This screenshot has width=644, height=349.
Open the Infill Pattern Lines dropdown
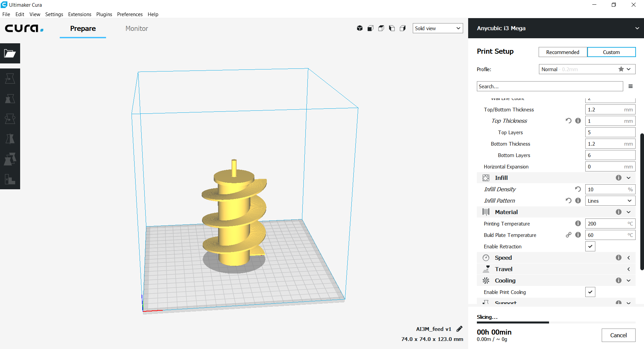[x=610, y=201]
